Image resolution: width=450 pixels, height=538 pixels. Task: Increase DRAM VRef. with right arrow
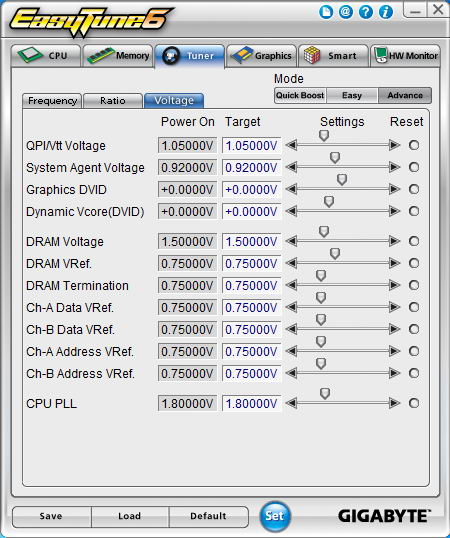click(x=394, y=263)
